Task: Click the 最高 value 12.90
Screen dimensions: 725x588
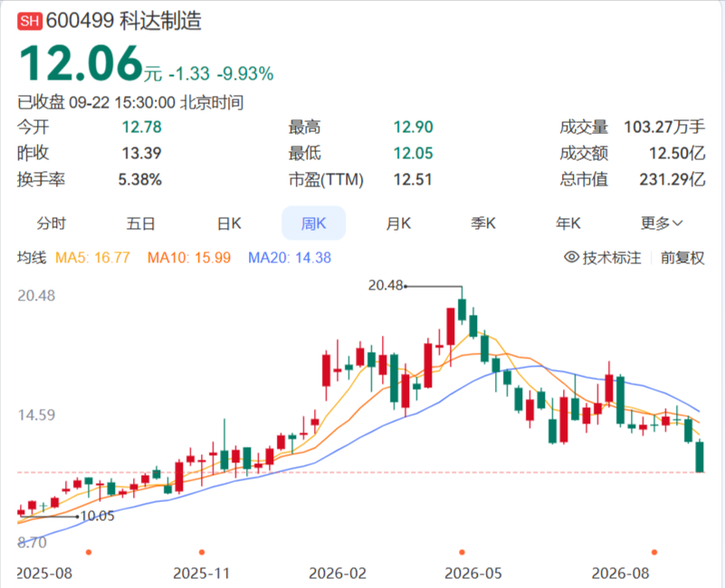Action: (x=414, y=128)
